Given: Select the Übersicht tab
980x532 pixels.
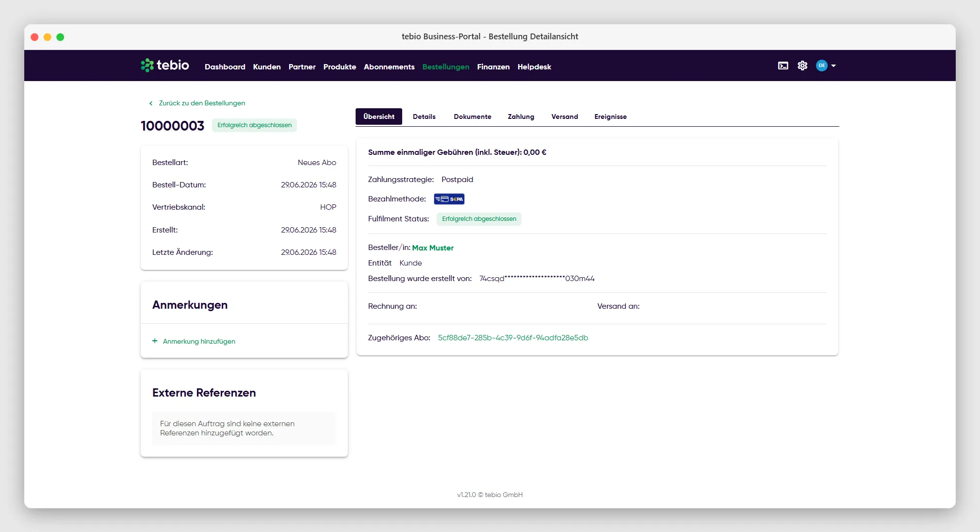Looking at the screenshot, I should click(379, 116).
